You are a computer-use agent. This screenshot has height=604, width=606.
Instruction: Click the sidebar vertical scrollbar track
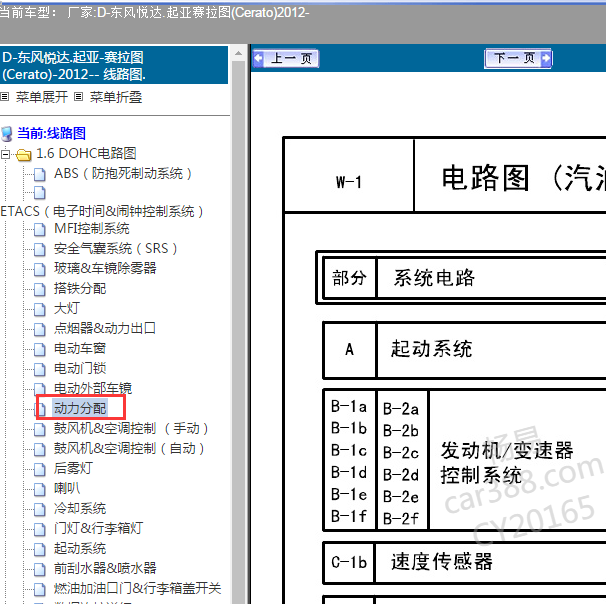click(x=238, y=332)
